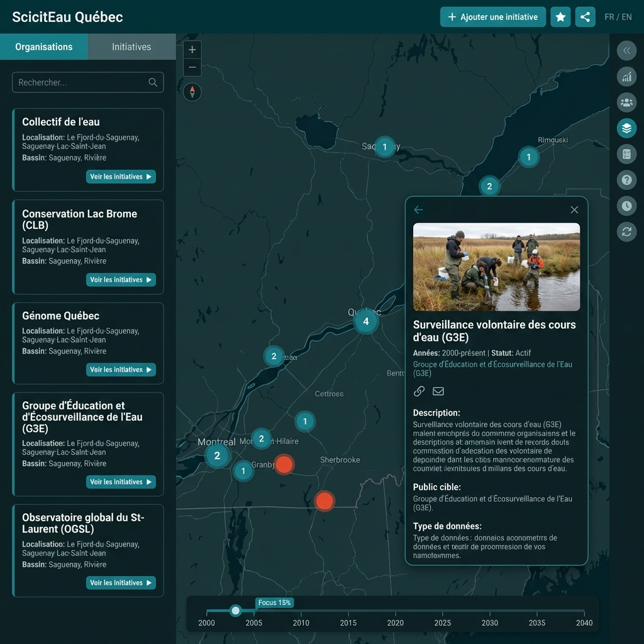Click the Rechercher search input field

click(x=82, y=82)
